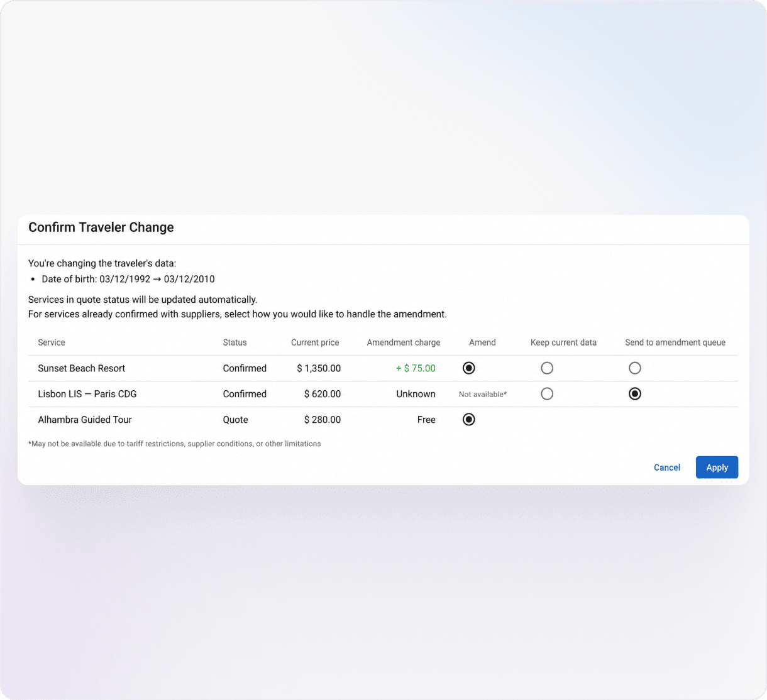The width and height of the screenshot is (767, 700).
Task: Click the Sunset Beach Resort service name
Action: tap(82, 368)
